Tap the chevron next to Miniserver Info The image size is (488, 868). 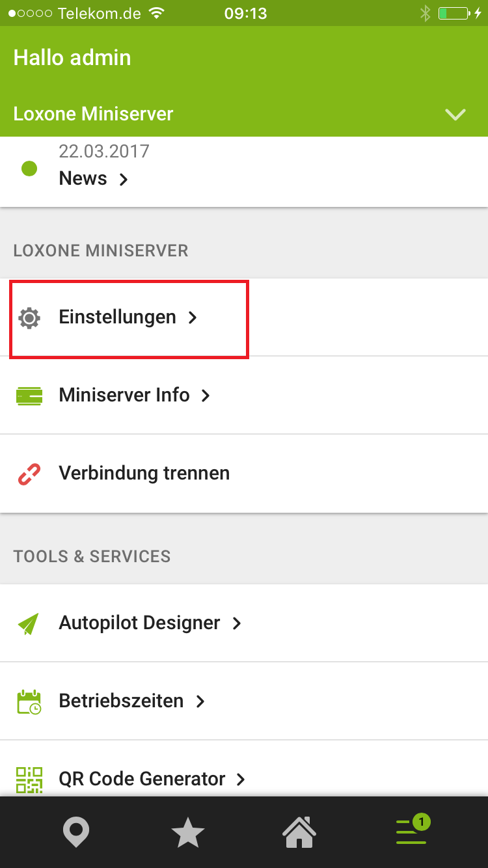206,396
